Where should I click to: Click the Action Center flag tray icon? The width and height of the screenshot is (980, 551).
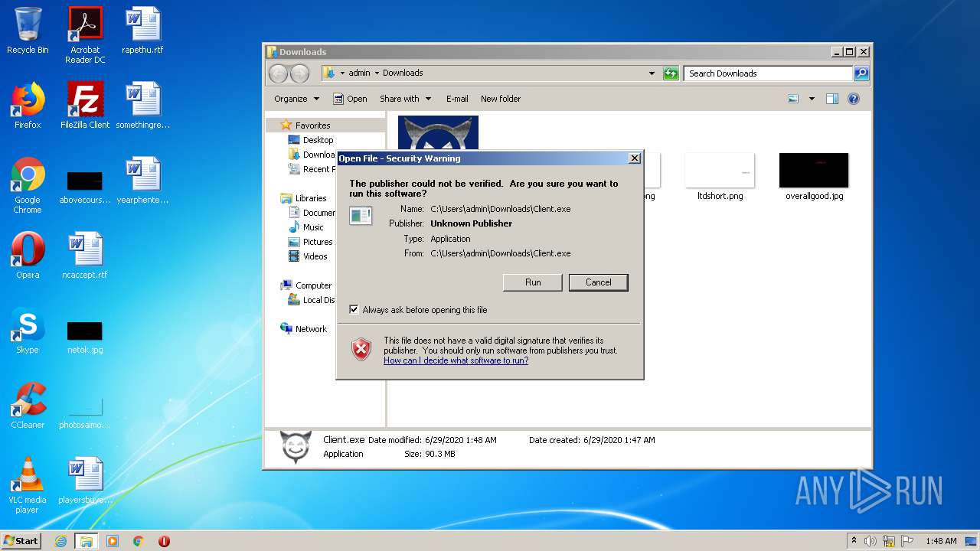tap(907, 541)
